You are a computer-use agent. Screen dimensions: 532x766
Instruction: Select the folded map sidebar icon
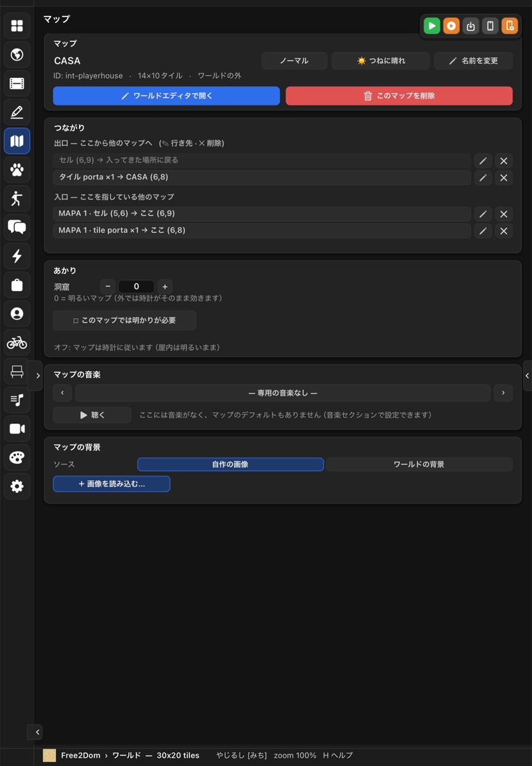coord(17,141)
